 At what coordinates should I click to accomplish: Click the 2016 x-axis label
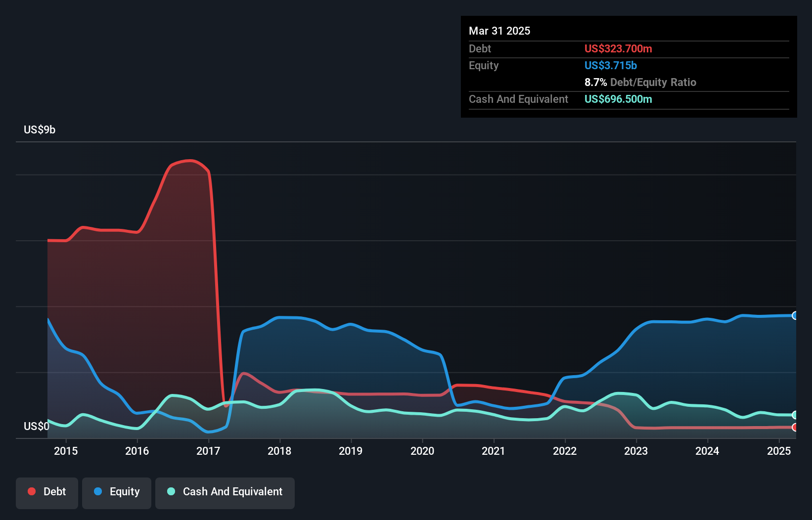(x=137, y=451)
